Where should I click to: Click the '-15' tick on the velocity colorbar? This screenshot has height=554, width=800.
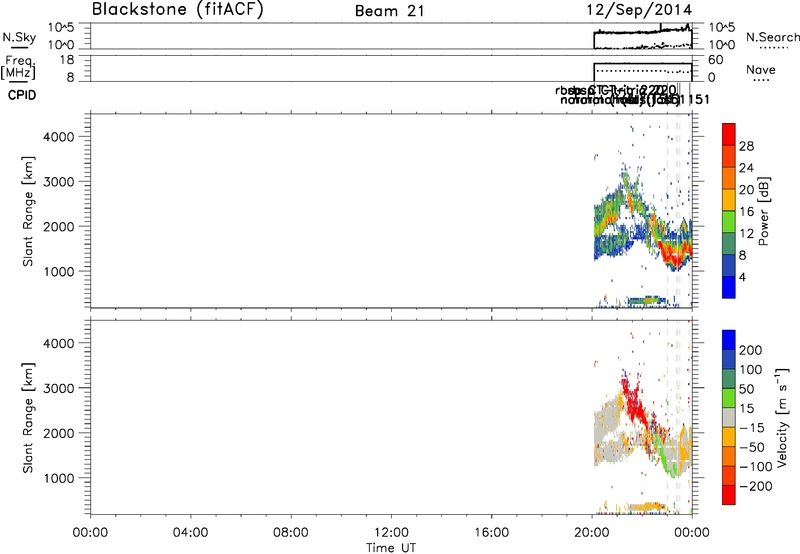click(752, 428)
